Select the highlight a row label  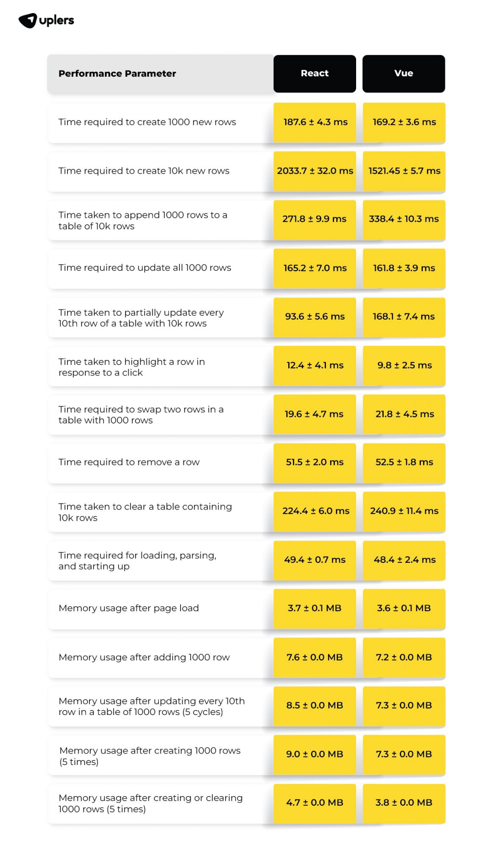[x=131, y=367]
